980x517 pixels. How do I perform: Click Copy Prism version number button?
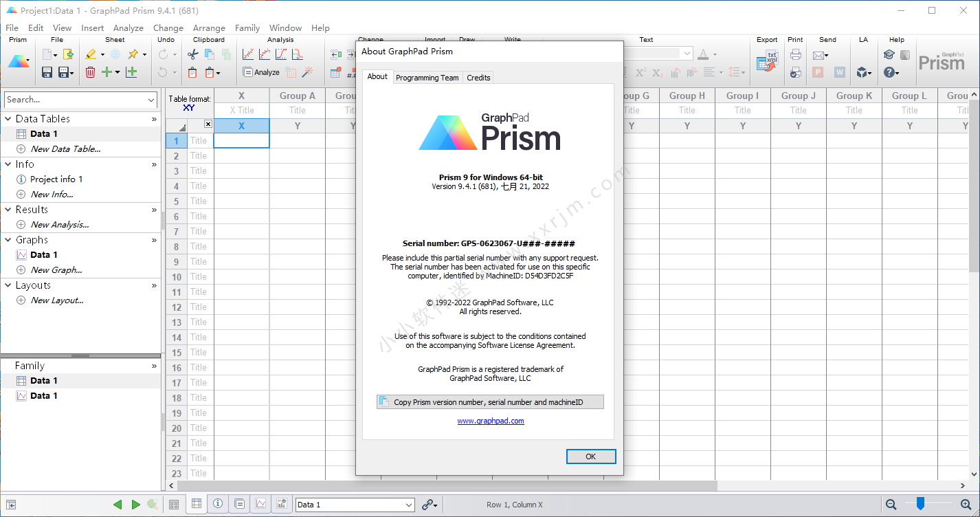point(490,402)
